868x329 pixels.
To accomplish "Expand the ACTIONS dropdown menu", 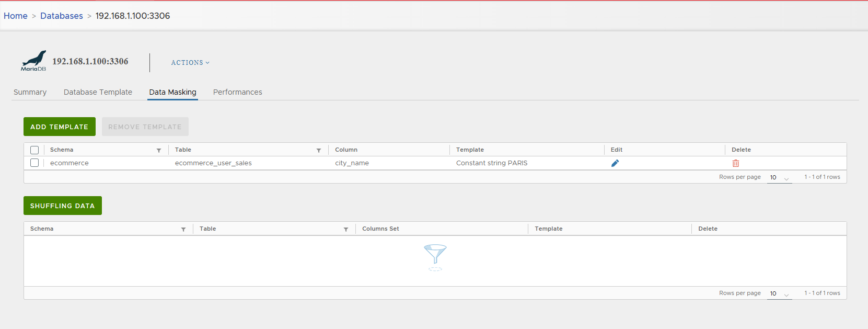I will 190,63.
